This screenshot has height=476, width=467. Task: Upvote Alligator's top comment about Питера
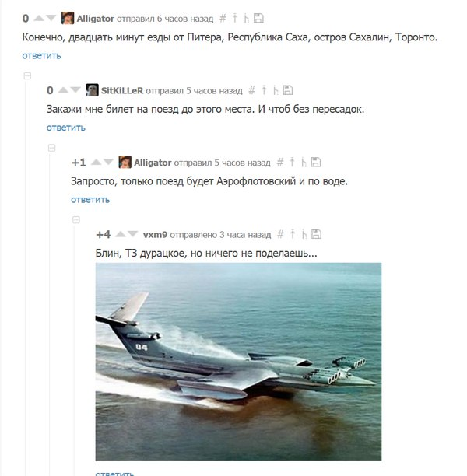pyautogui.click(x=39, y=18)
